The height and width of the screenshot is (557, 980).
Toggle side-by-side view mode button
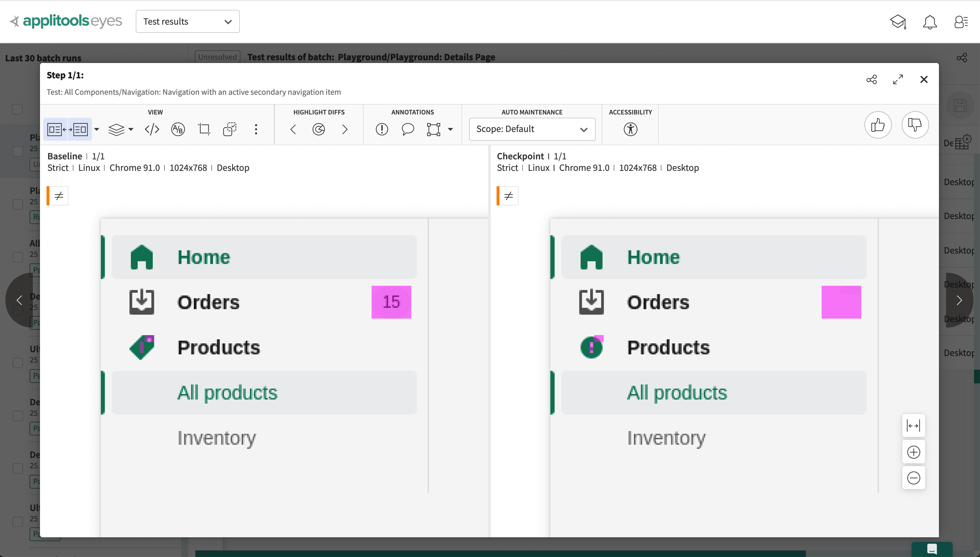tap(68, 129)
